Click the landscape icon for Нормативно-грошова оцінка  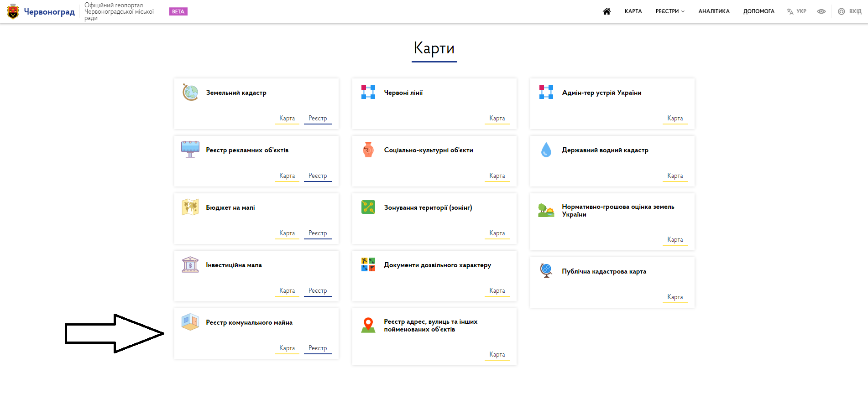(x=546, y=210)
